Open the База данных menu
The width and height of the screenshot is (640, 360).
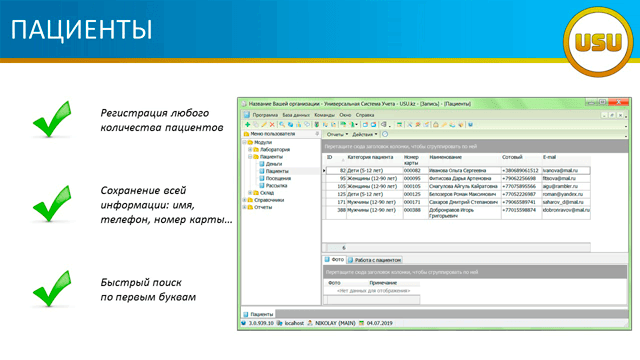pos(296,115)
